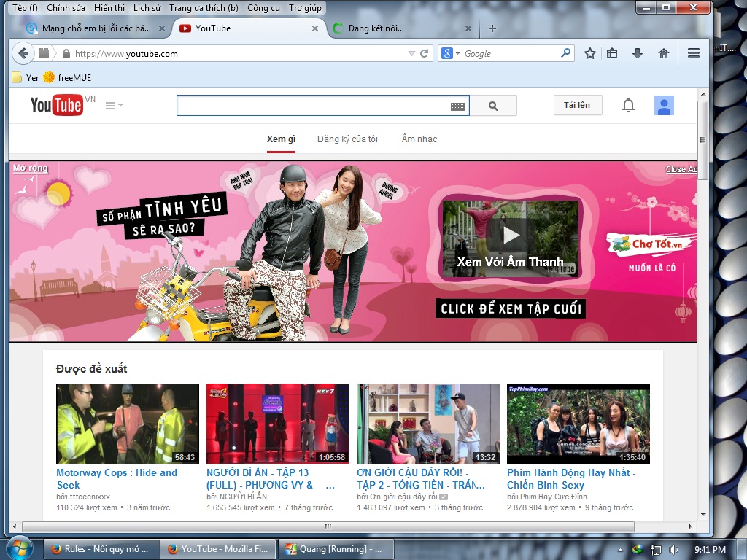The height and width of the screenshot is (560, 747).
Task: Click the volume speaker tray icon
Action: [673, 550]
